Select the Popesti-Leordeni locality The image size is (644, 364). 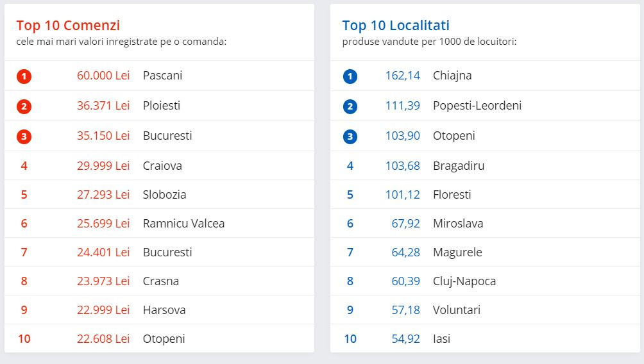click(x=477, y=106)
